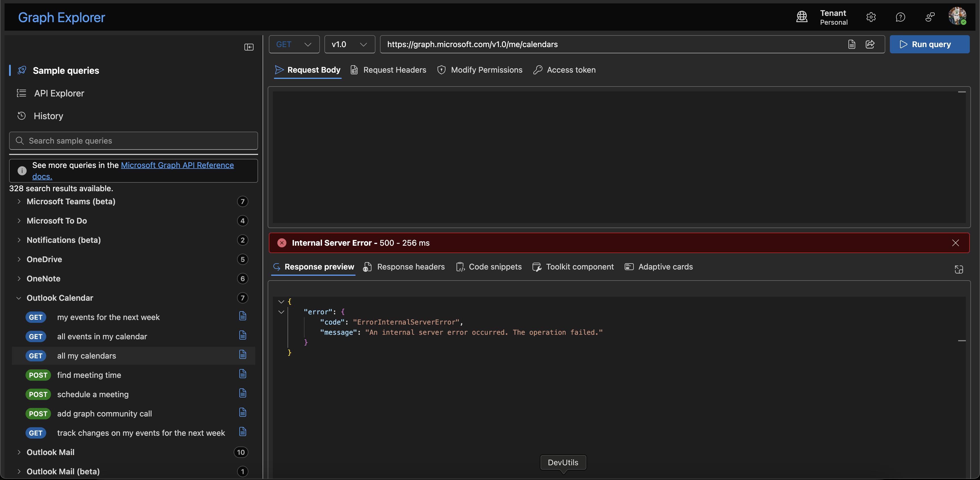Expand the response area icon
Image resolution: width=980 pixels, height=480 pixels.
(x=959, y=270)
